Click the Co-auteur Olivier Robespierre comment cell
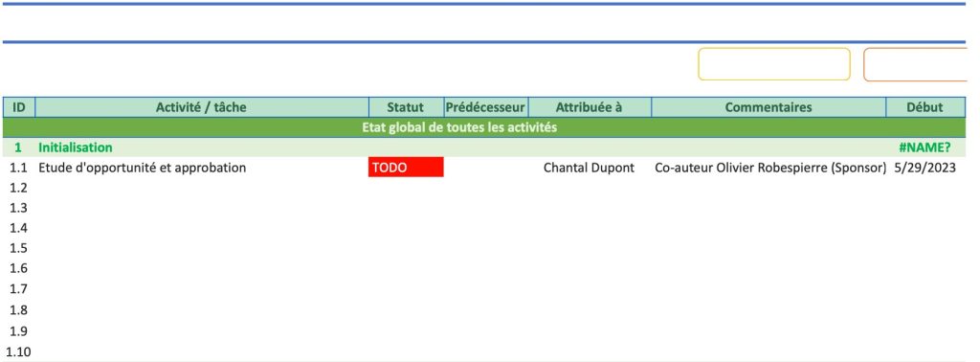 point(770,168)
